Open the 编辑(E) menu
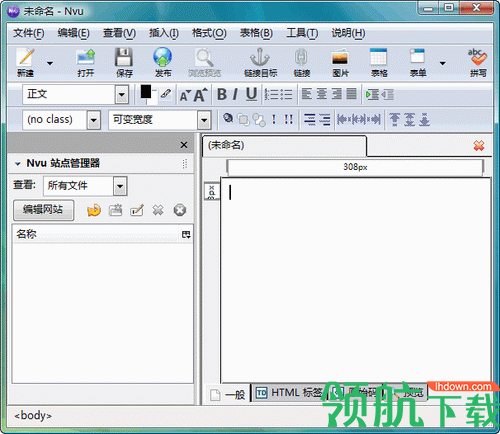 [x=73, y=33]
